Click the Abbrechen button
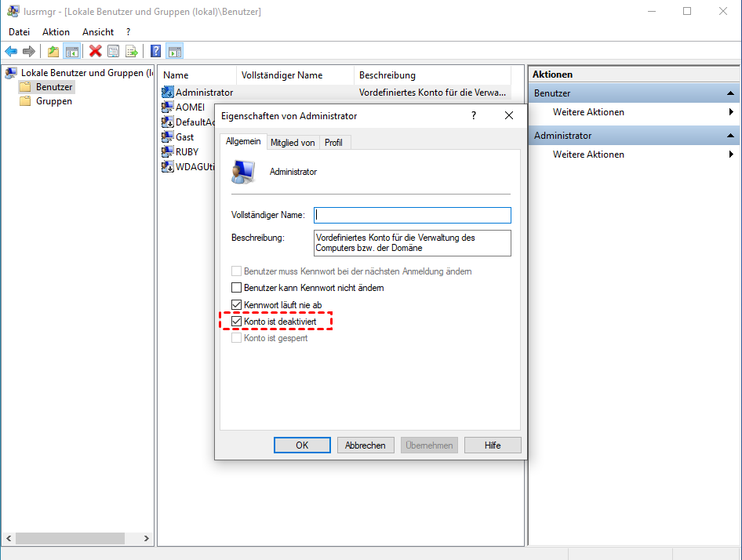The width and height of the screenshot is (742, 560). pyautogui.click(x=366, y=445)
